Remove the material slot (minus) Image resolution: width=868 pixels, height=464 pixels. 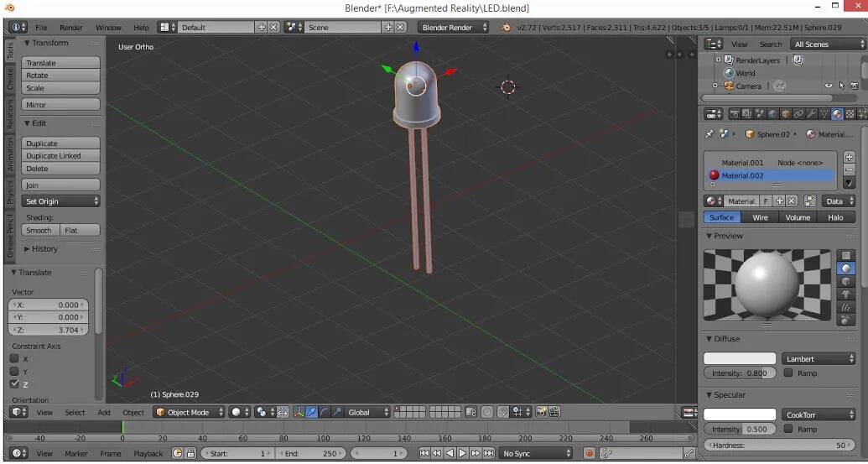pyautogui.click(x=849, y=169)
